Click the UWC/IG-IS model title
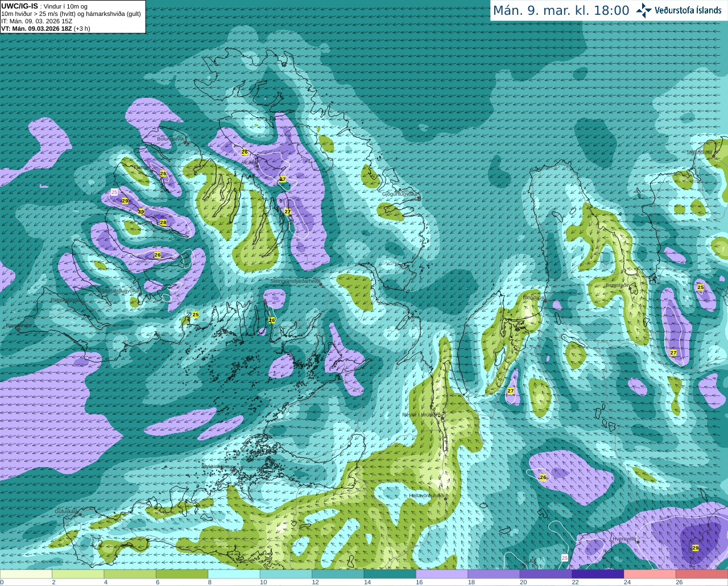 19,6
